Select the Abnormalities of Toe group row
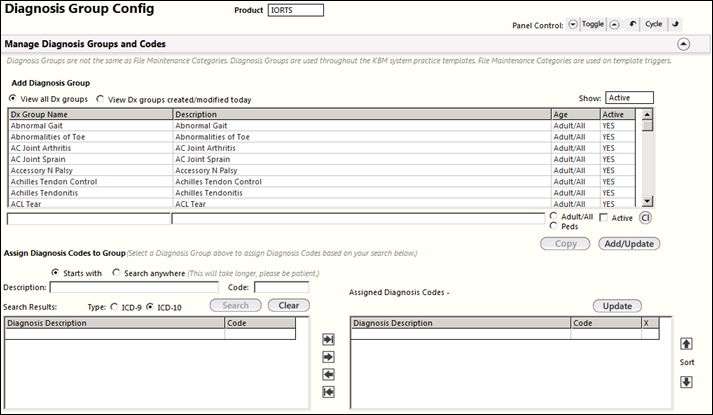This screenshot has width=713, height=415. coord(322,137)
